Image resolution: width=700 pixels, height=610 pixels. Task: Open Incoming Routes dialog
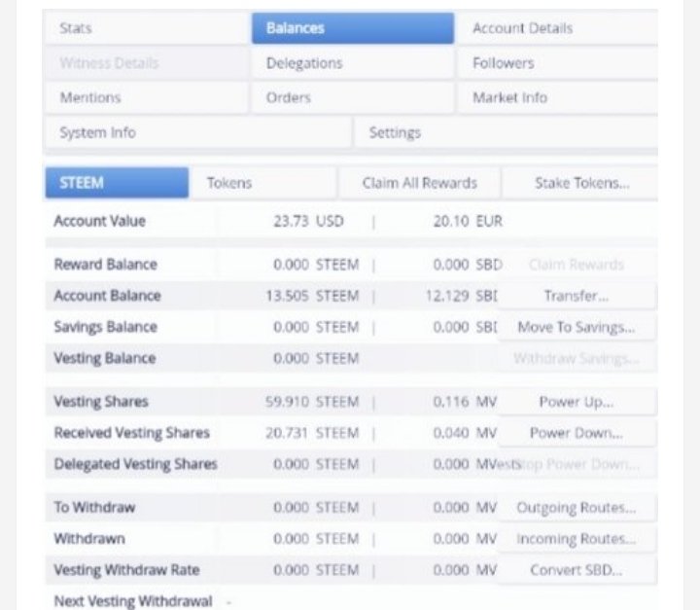click(x=577, y=539)
